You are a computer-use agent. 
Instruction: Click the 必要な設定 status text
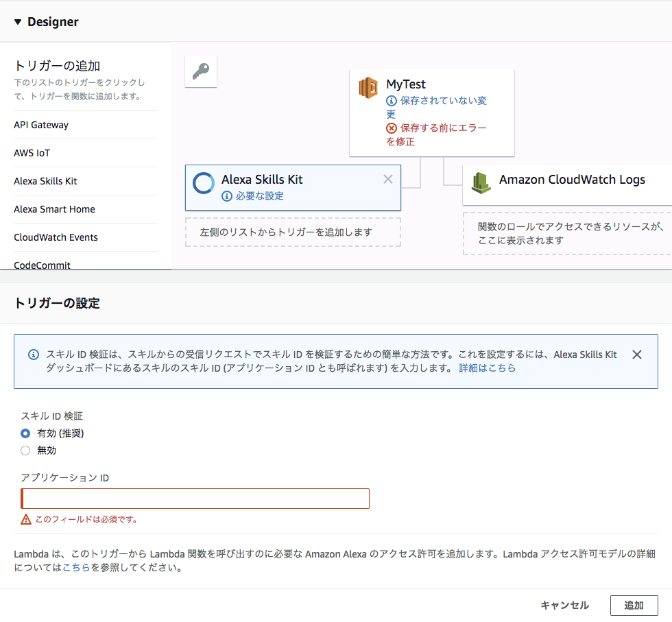260,196
